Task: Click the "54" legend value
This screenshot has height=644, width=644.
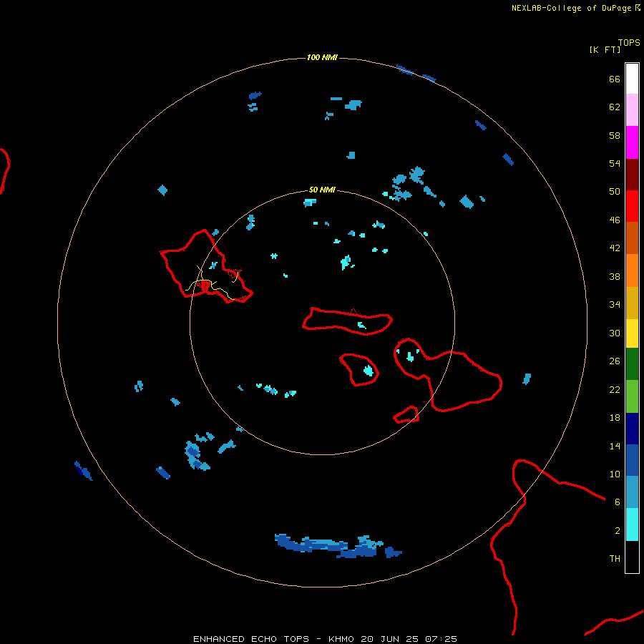Action: [615, 163]
